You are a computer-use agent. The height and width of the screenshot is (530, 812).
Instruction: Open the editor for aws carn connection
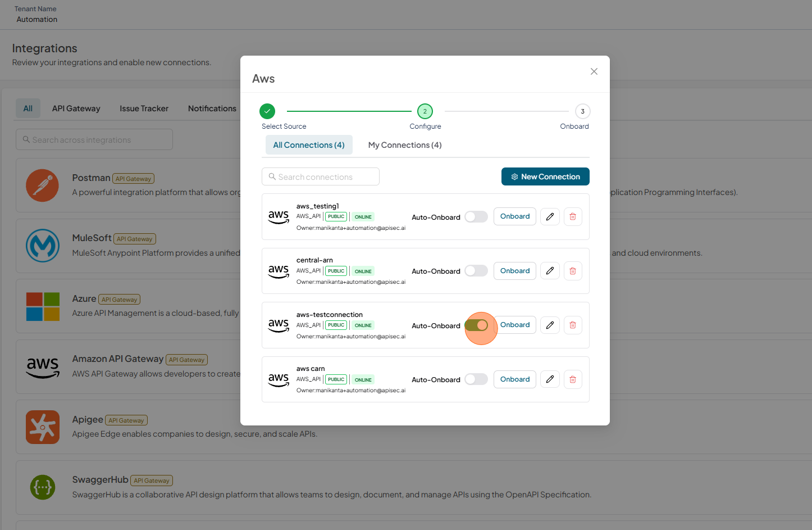(550, 379)
